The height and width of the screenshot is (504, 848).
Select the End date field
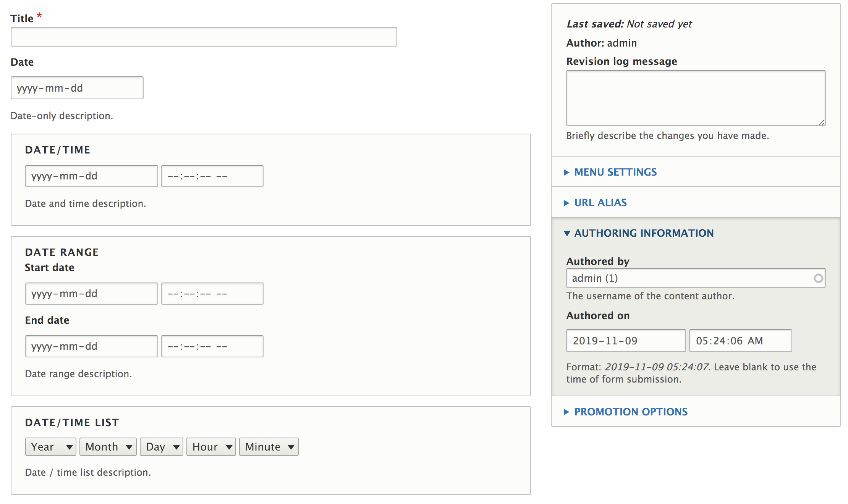click(x=91, y=346)
